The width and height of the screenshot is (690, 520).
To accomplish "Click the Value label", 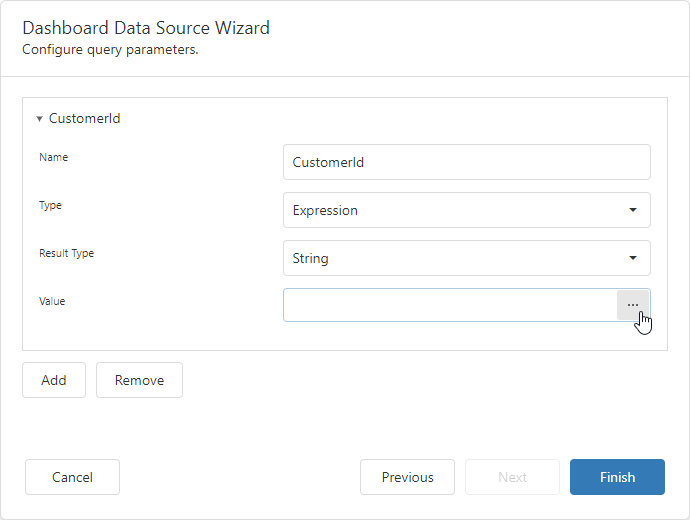I will point(52,301).
